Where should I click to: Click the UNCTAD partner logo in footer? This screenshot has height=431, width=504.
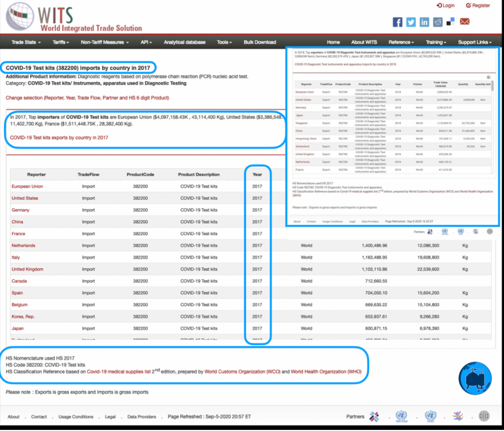(x=401, y=417)
